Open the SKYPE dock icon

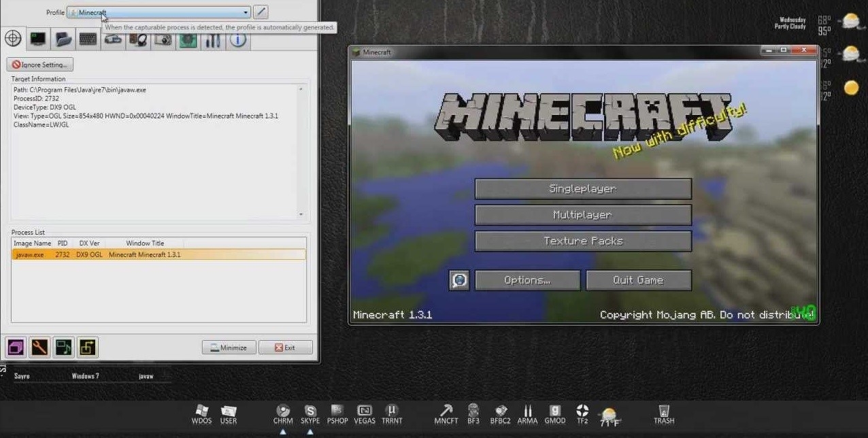[x=310, y=414]
